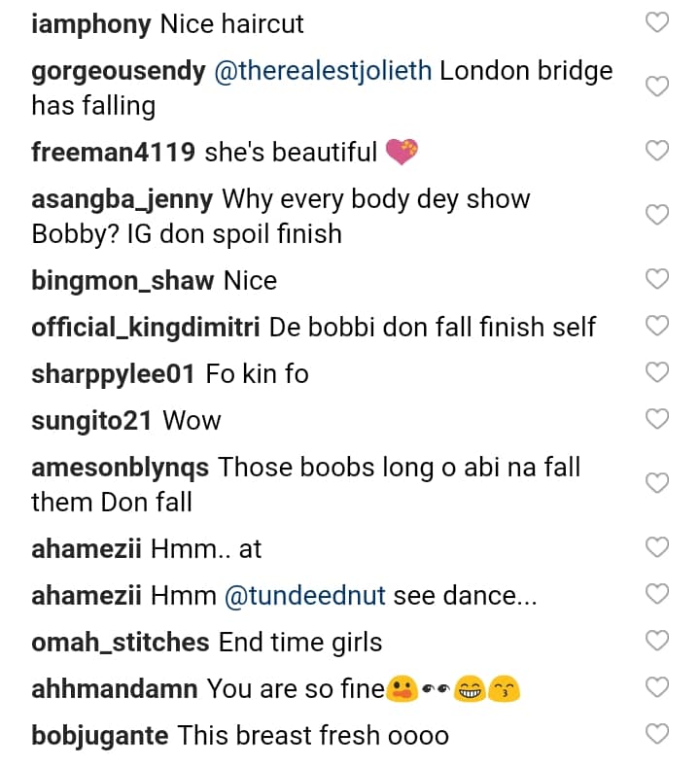The width and height of the screenshot is (700, 768).
Task: Like freeman4119's "she's beautiful" comment
Action: (x=658, y=151)
